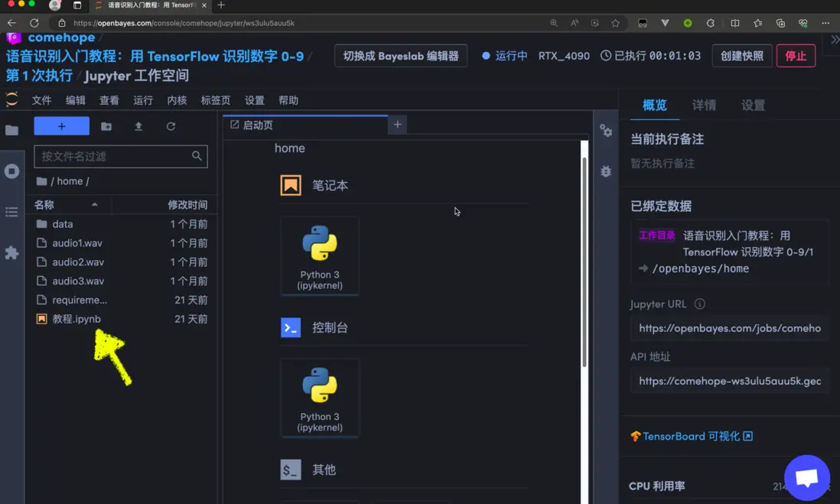The height and width of the screenshot is (504, 840).
Task: Open the chat support bubble
Action: tap(807, 478)
